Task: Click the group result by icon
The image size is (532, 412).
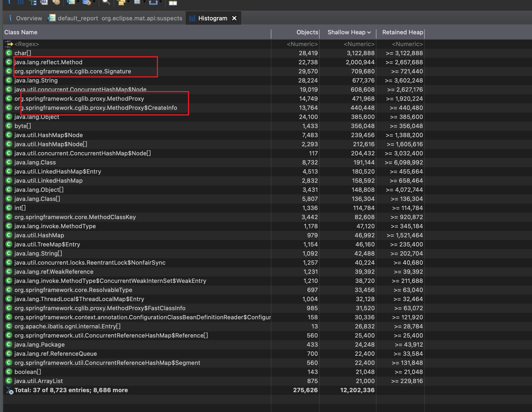Action: click(x=121, y=2)
